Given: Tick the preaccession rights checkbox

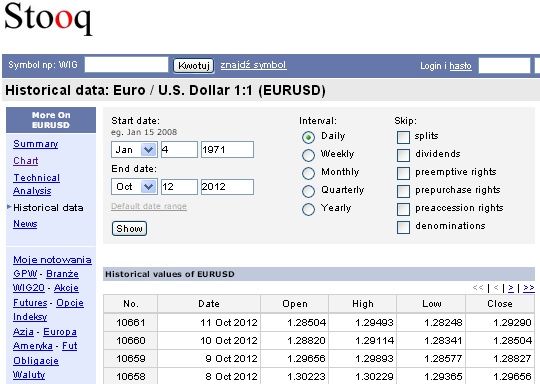Looking at the screenshot, I should [403, 209].
